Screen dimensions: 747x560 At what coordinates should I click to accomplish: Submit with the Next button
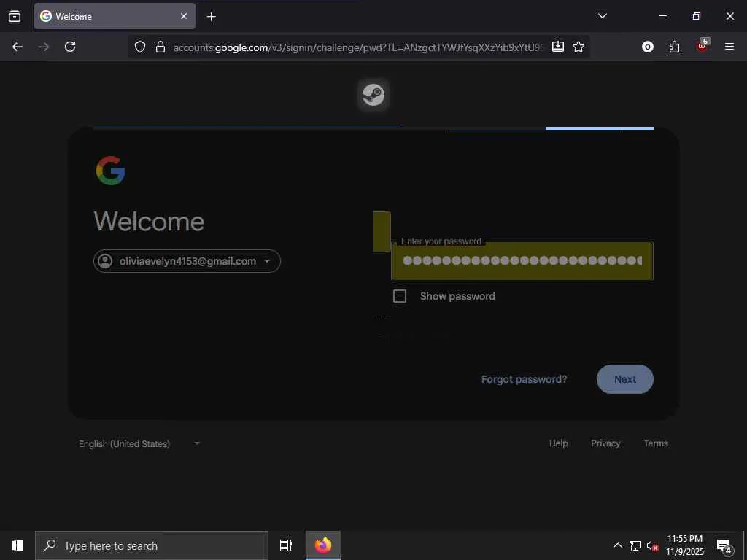pos(625,379)
